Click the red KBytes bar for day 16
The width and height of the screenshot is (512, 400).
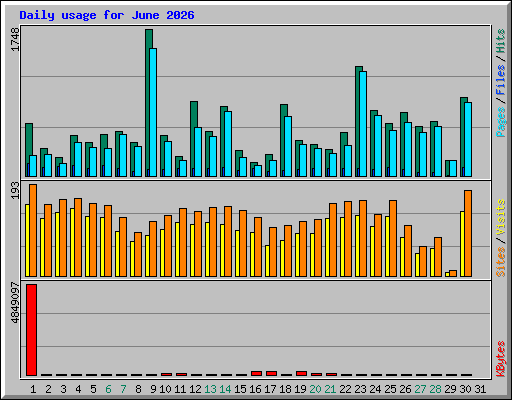[x=256, y=373]
